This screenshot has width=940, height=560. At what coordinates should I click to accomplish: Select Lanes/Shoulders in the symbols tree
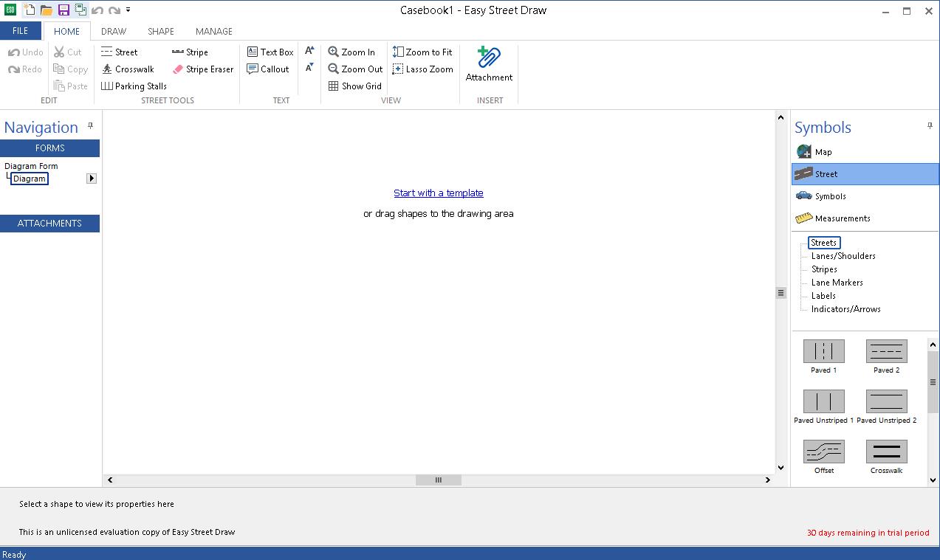pyautogui.click(x=843, y=256)
